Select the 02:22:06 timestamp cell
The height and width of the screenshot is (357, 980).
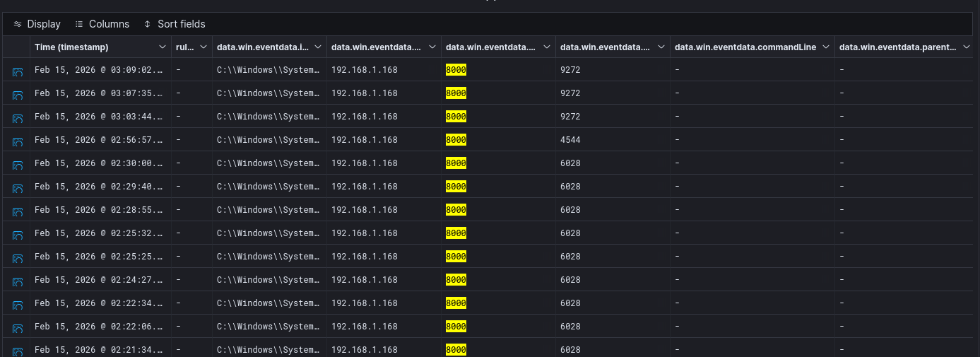click(98, 327)
